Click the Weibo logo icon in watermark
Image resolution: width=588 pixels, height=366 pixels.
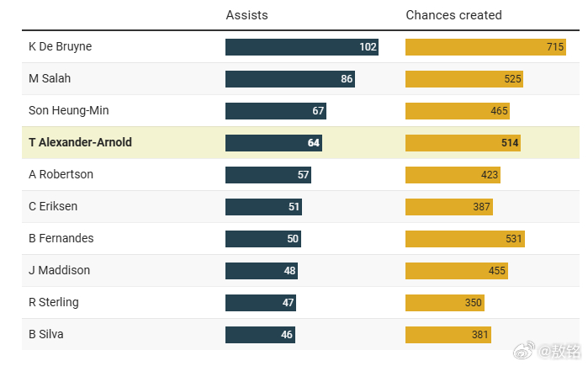(x=524, y=350)
